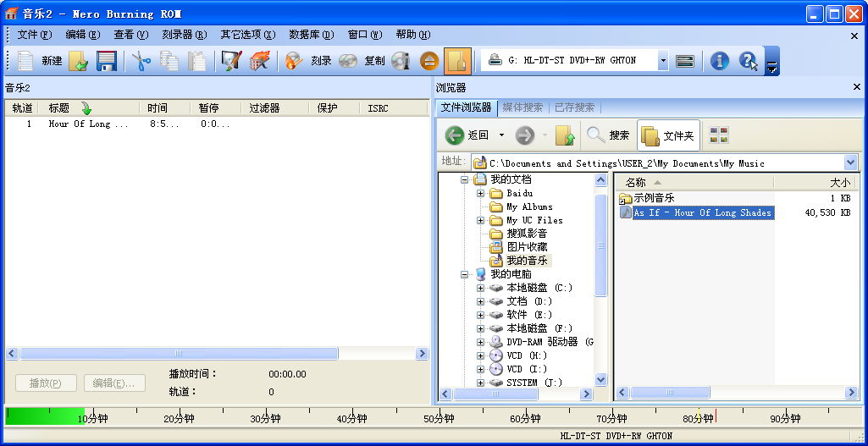Toggle the 文件夹 folders pane button

(669, 135)
